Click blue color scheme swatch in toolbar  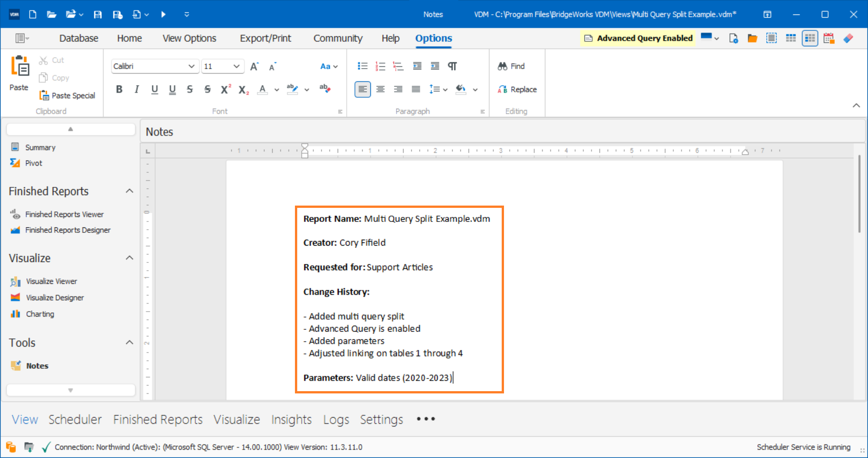click(x=706, y=37)
